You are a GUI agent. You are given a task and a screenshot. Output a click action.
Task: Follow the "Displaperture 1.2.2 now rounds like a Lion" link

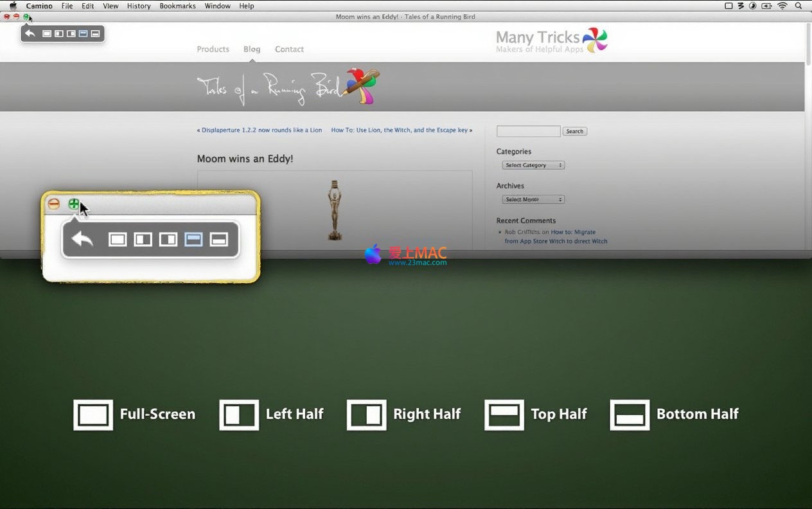pyautogui.click(x=261, y=130)
